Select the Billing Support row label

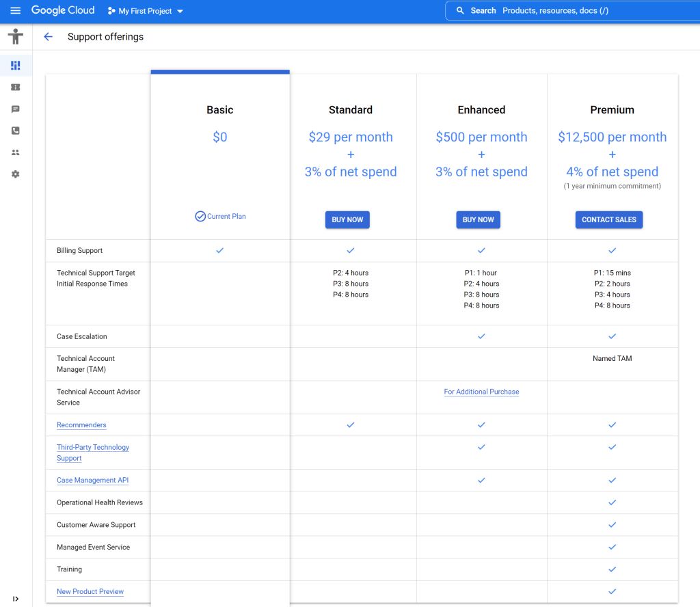79,250
